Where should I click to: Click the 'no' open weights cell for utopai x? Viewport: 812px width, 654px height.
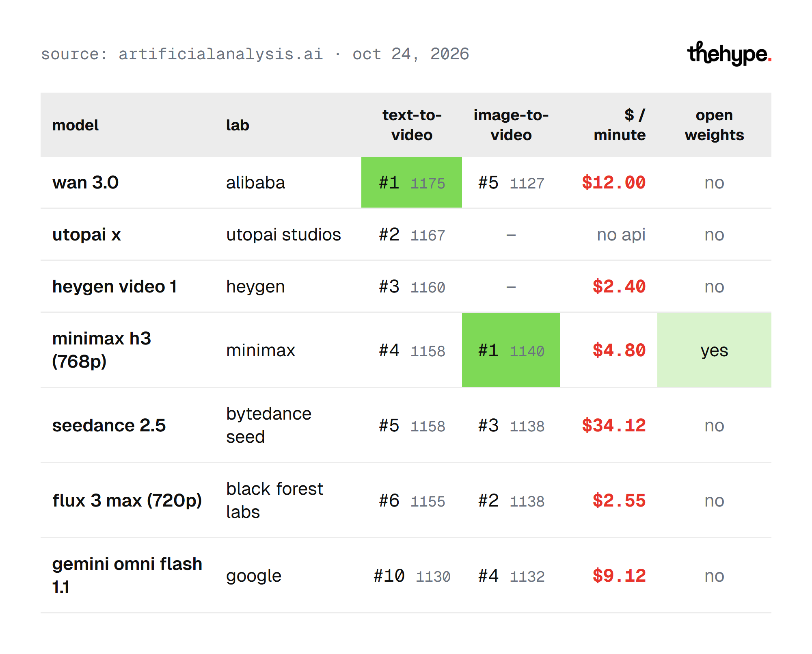[715, 235]
